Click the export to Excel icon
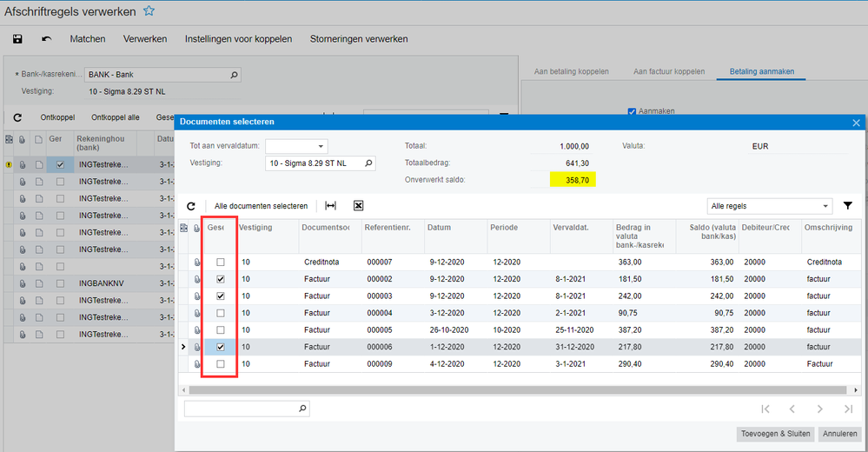 click(358, 206)
